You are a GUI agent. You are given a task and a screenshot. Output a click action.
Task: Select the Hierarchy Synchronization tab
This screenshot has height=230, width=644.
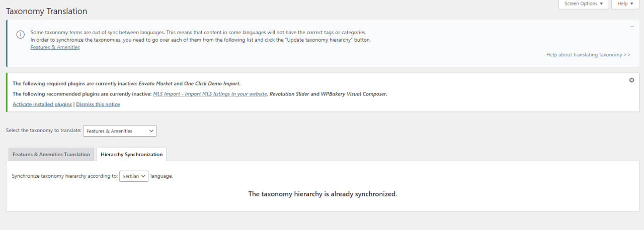tap(132, 155)
